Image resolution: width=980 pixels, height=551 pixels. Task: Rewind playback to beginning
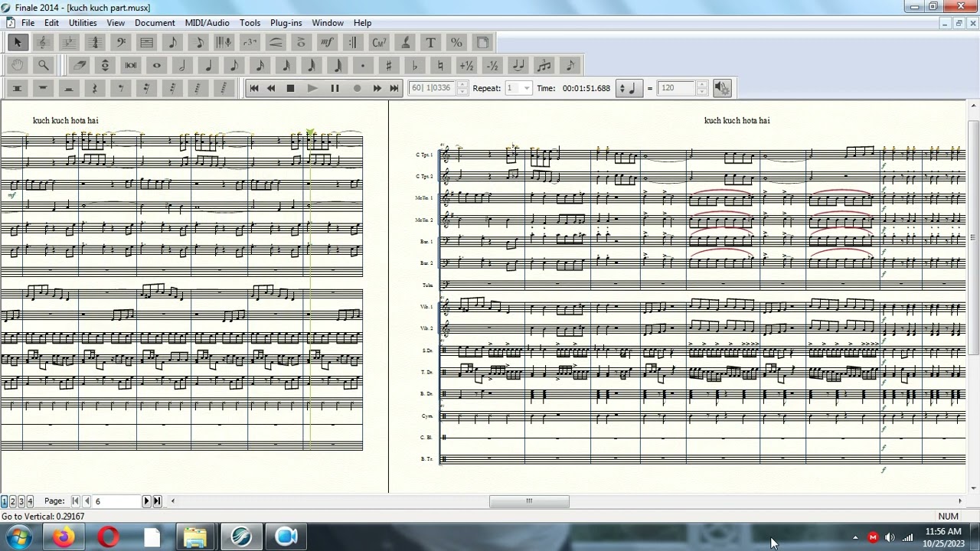(x=254, y=88)
